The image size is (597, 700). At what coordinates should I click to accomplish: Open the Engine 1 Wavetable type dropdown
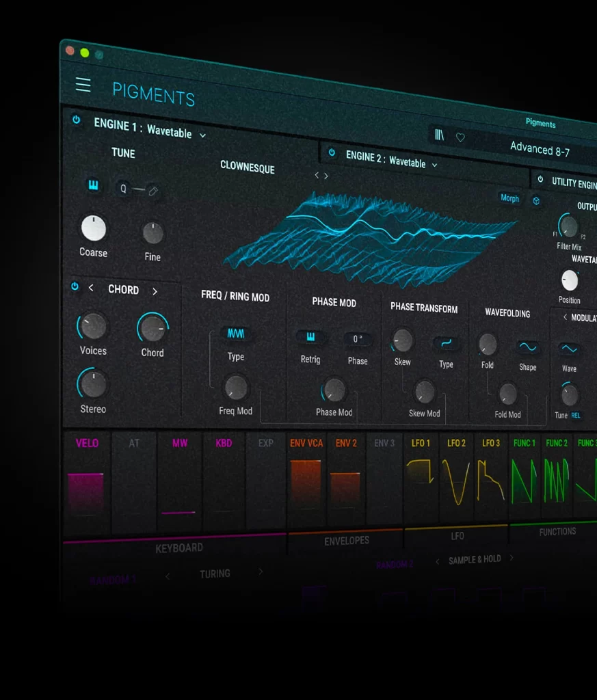pos(202,134)
